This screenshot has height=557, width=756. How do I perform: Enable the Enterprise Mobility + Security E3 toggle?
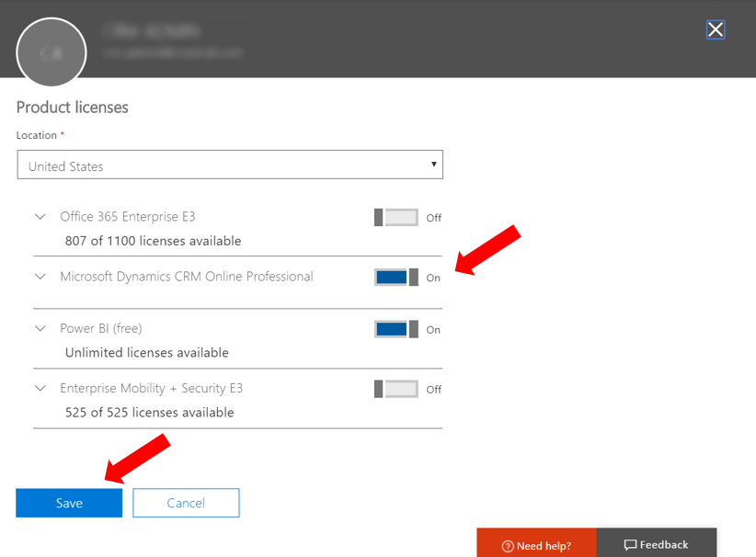(x=396, y=389)
